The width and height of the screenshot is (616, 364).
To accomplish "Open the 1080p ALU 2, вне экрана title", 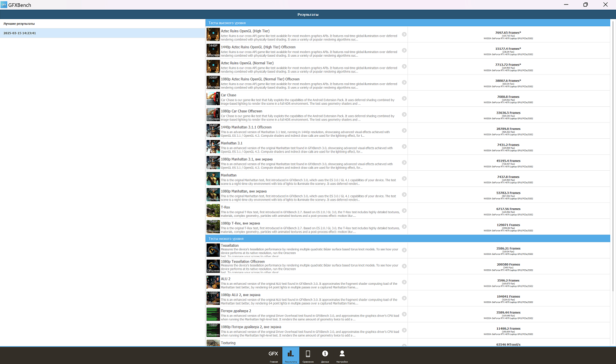I will point(241,295).
